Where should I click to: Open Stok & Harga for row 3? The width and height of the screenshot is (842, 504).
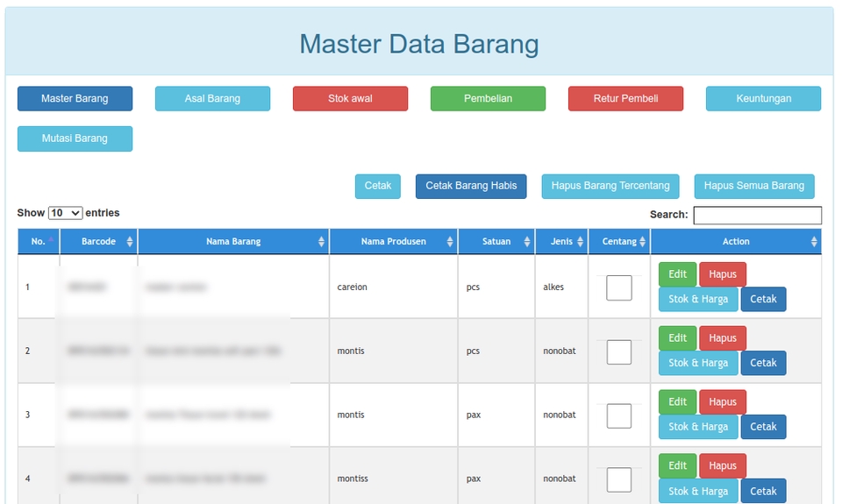click(698, 427)
